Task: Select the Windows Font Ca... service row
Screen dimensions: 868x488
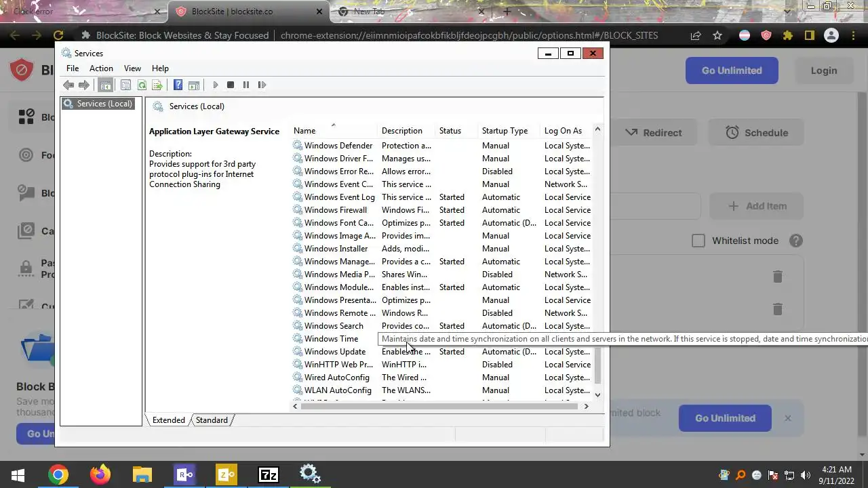Action: [x=441, y=223]
